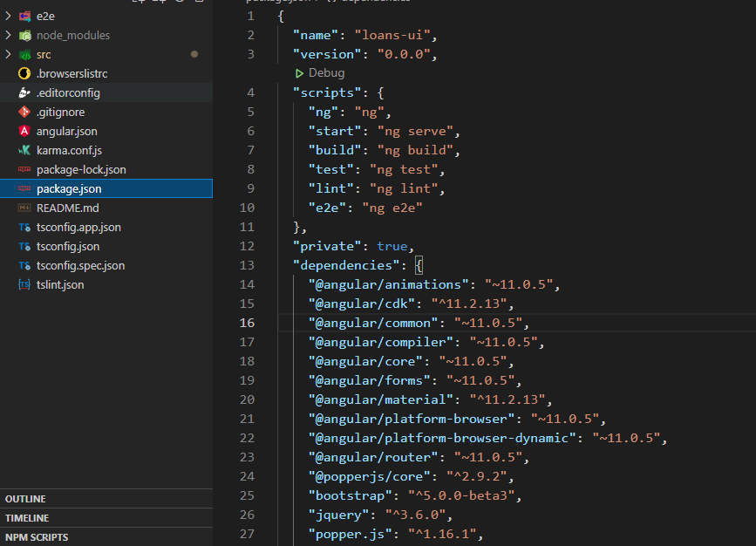756x546 pixels.
Task: Click the TS icon beside tsconfig.json
Action: pyautogui.click(x=24, y=247)
